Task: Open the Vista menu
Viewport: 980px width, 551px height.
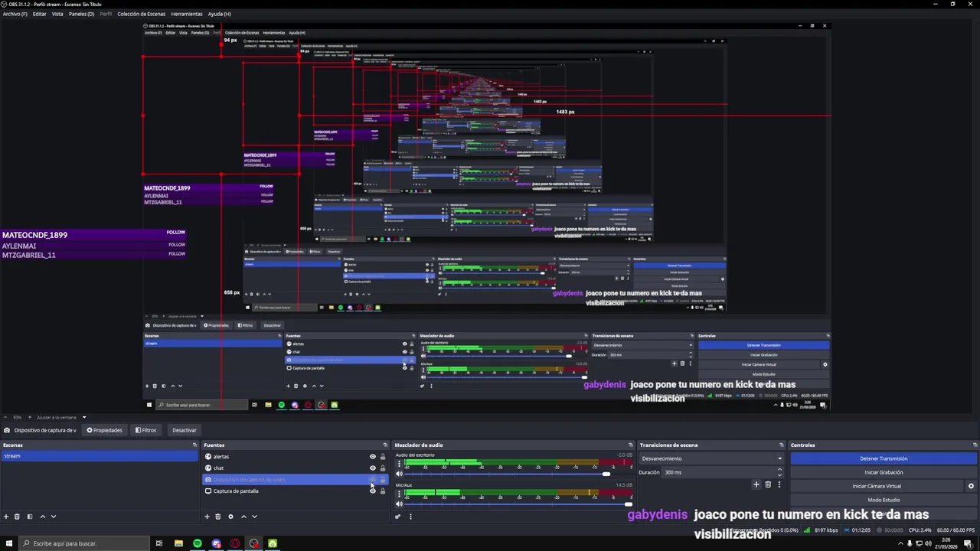Action: pyautogui.click(x=57, y=14)
